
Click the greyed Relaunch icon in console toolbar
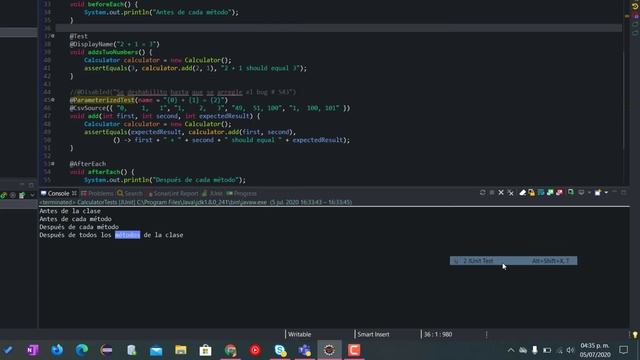pyautogui.click(x=482, y=192)
